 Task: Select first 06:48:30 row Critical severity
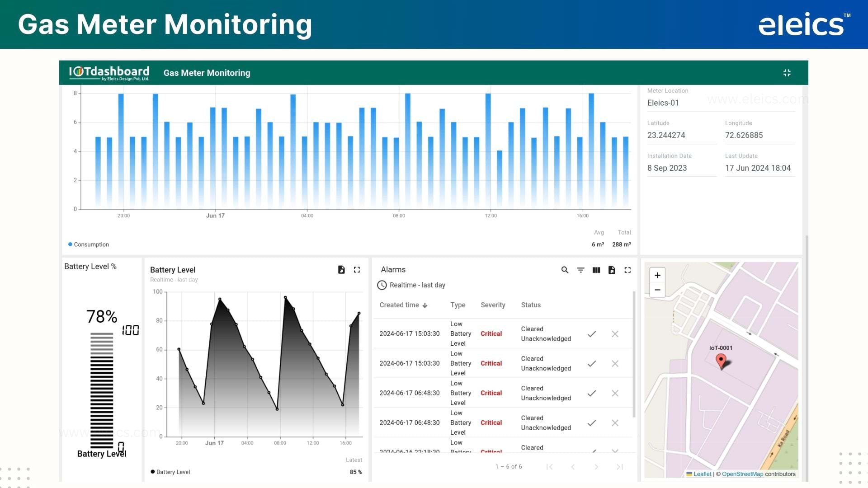491,393
